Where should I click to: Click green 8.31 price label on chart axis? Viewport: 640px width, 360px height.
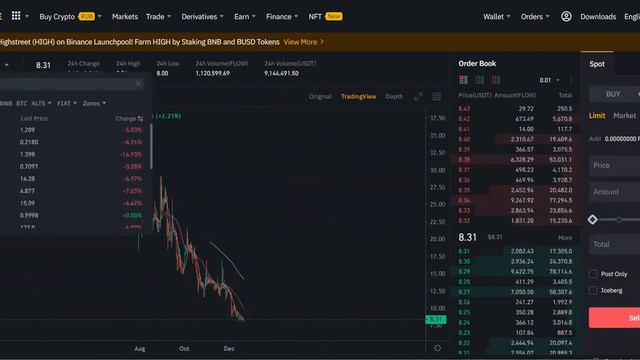pos(436,320)
